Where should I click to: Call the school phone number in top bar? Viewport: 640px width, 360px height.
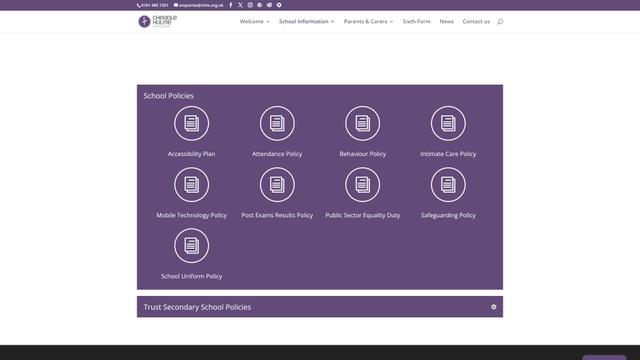153,5
